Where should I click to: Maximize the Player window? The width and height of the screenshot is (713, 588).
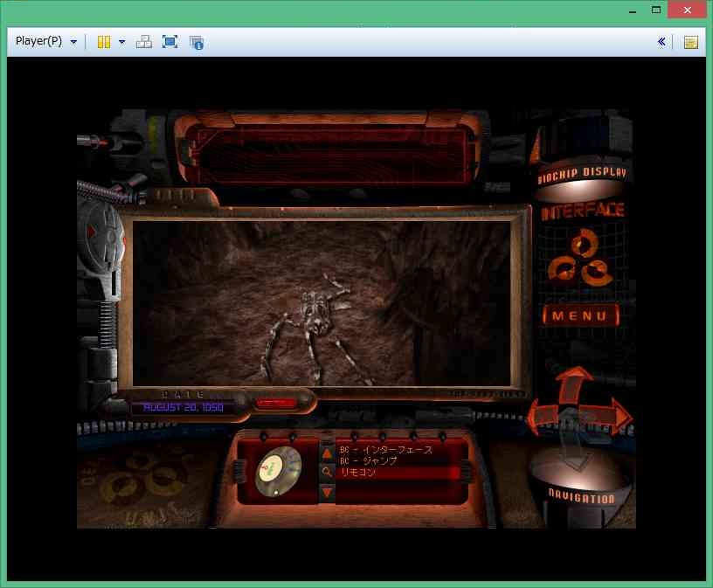[655, 10]
